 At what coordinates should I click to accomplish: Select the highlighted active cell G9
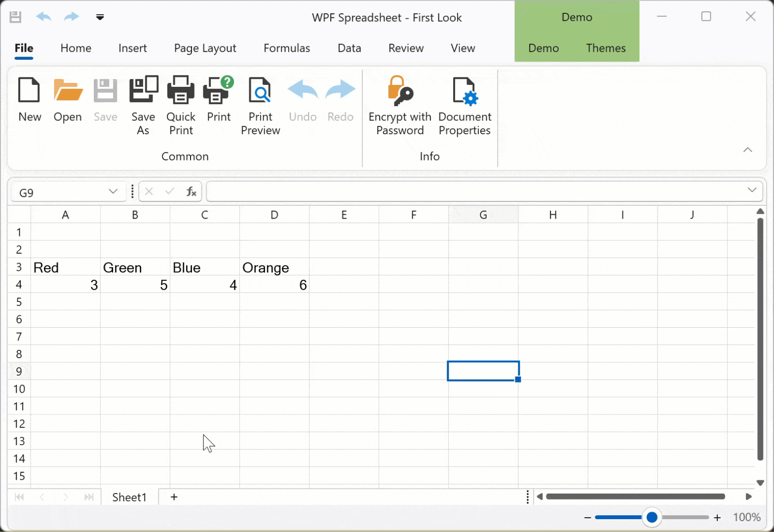tap(483, 371)
